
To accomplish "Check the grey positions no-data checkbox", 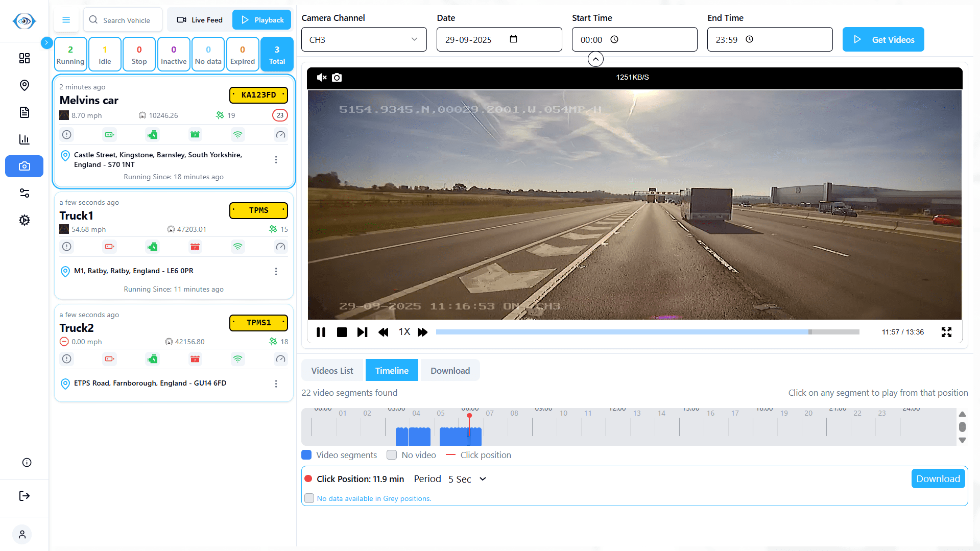I will point(309,498).
